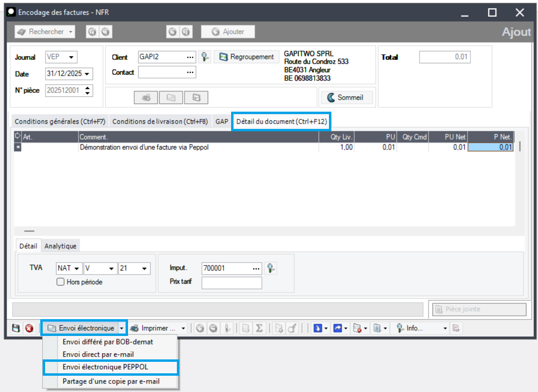
Task: Switch to Conditions générales tab
Action: (59, 121)
